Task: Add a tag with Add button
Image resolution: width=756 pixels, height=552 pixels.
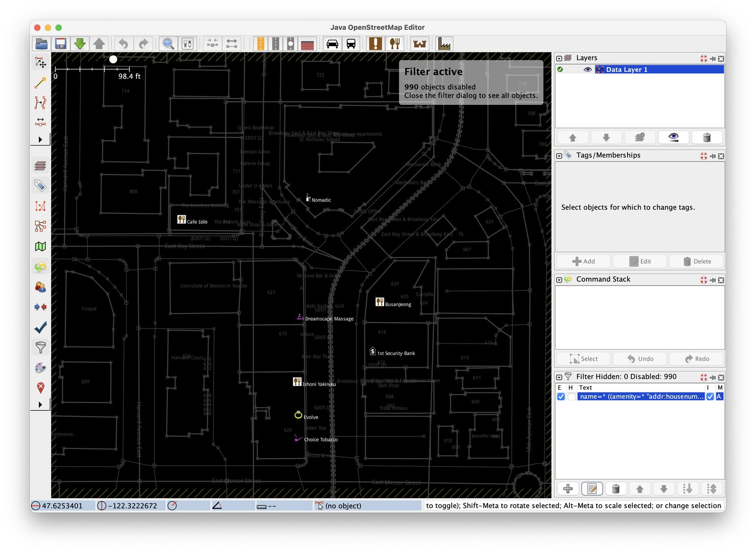Action: (x=584, y=262)
